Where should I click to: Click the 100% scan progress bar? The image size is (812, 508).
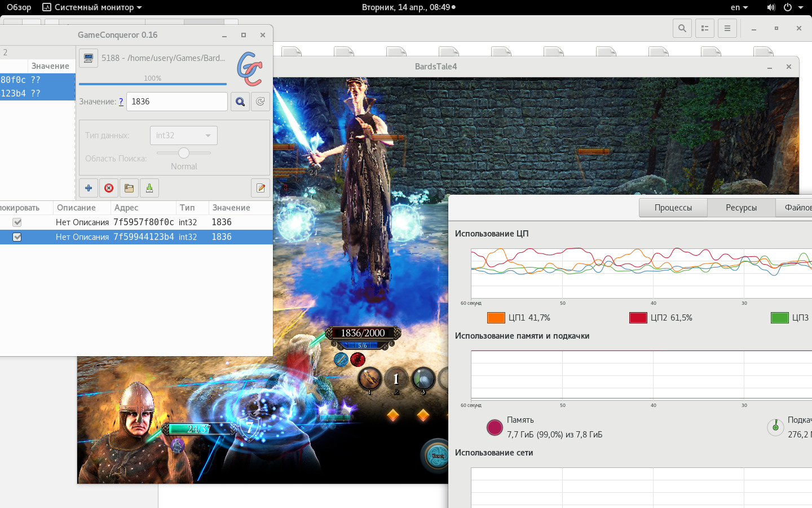(153, 84)
